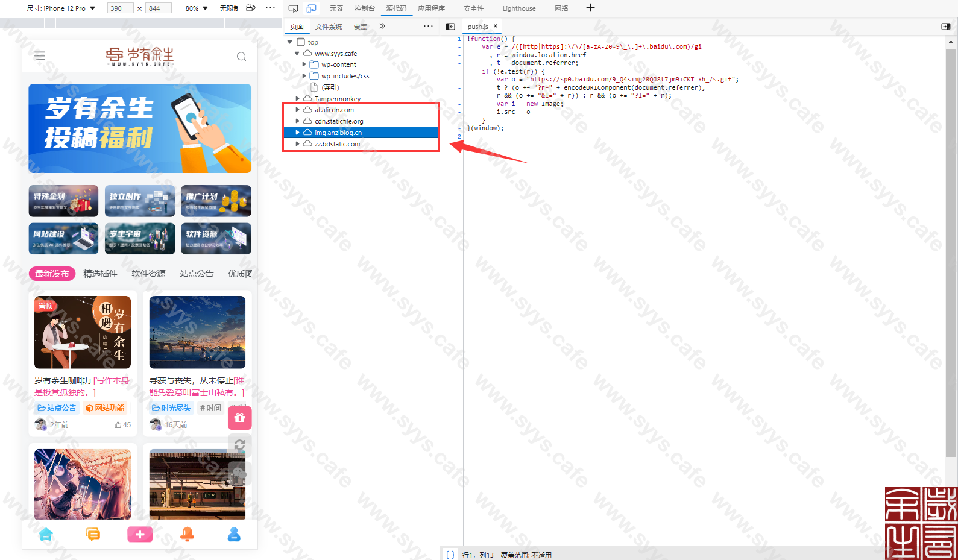This screenshot has width=958, height=560.
Task: Expand the Tampermonkey tree node
Action: (297, 99)
